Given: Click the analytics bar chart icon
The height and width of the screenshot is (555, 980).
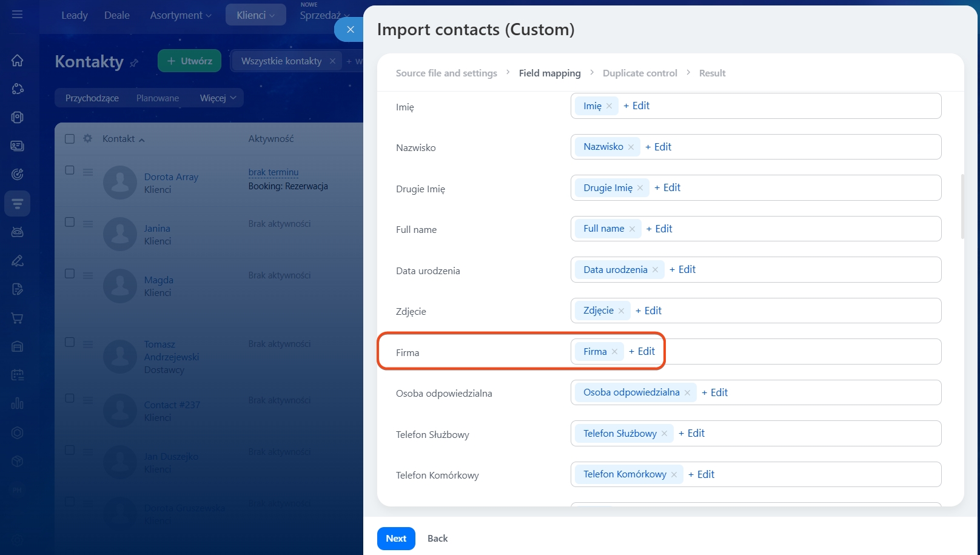Looking at the screenshot, I should 17,403.
